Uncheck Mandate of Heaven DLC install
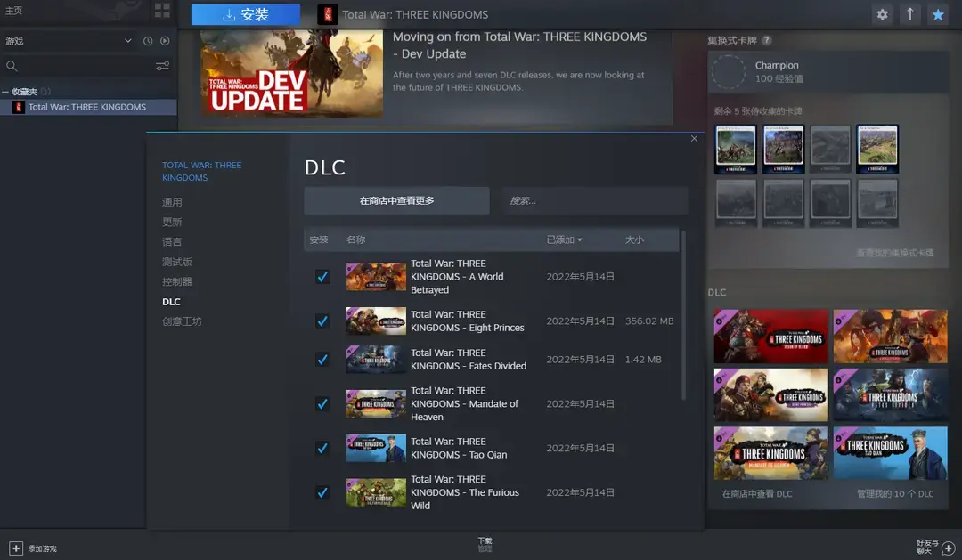The image size is (962, 560). pyautogui.click(x=322, y=404)
